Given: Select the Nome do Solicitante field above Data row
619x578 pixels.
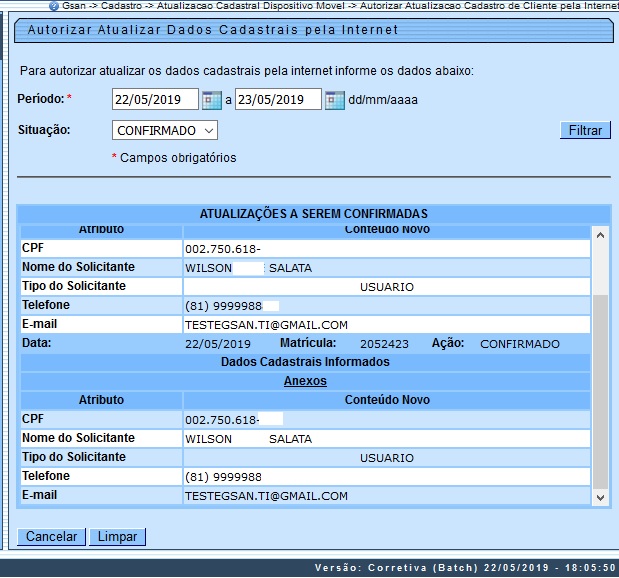Looking at the screenshot, I should (x=386, y=268).
